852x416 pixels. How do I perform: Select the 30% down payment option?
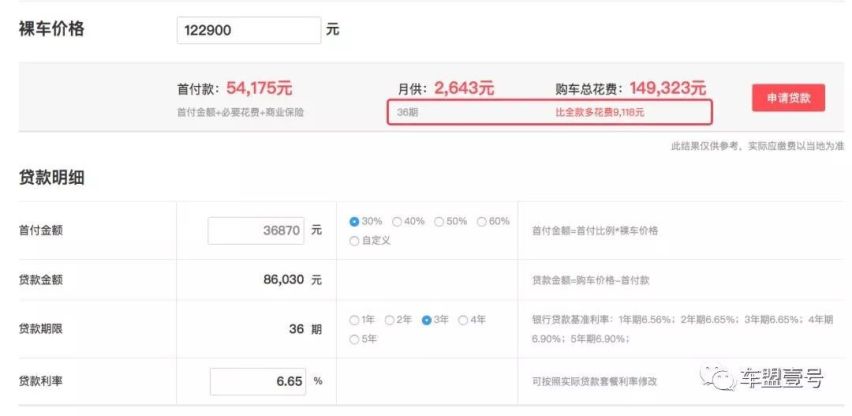355,222
